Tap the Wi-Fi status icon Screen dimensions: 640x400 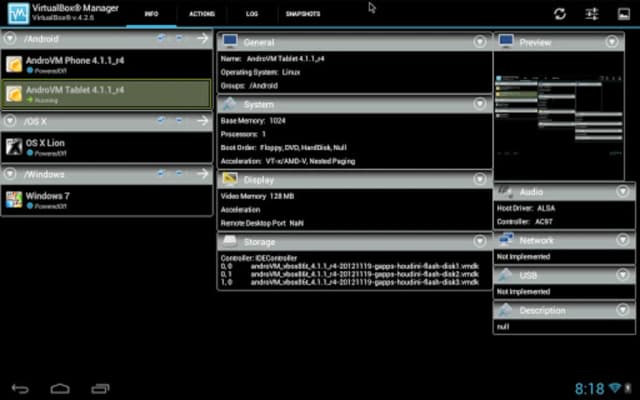pos(615,387)
